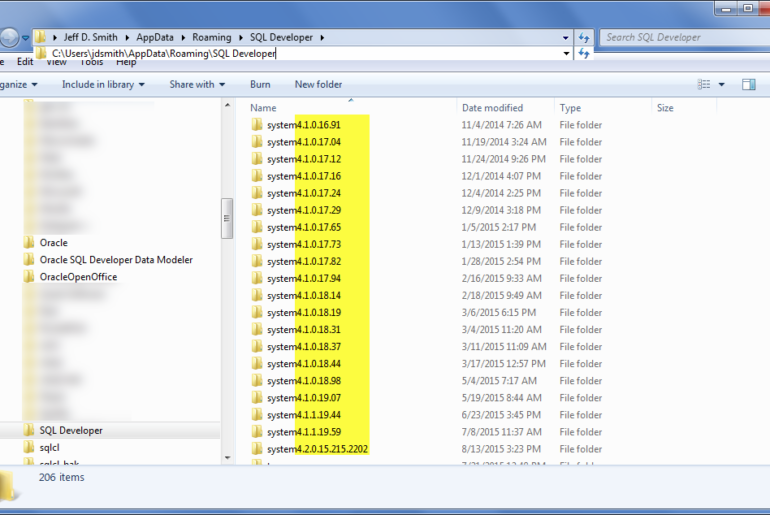Select Roaming breadcrumb segment
The height and width of the screenshot is (515, 770).
[212, 37]
